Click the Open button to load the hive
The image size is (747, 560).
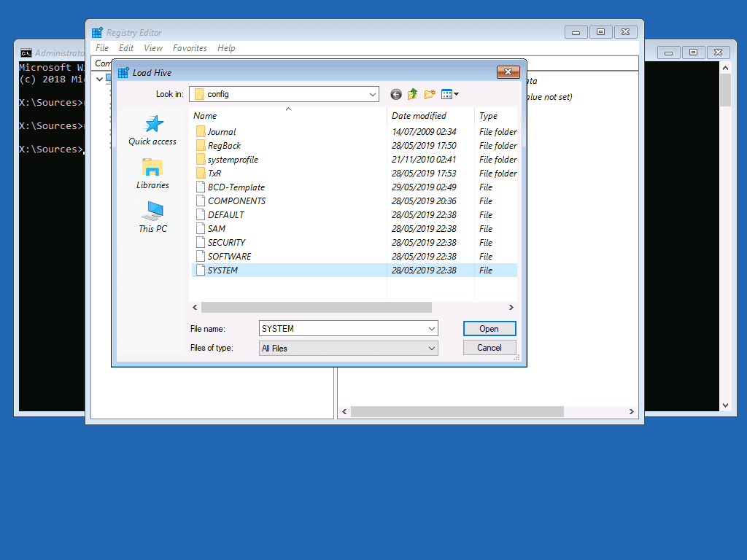489,328
